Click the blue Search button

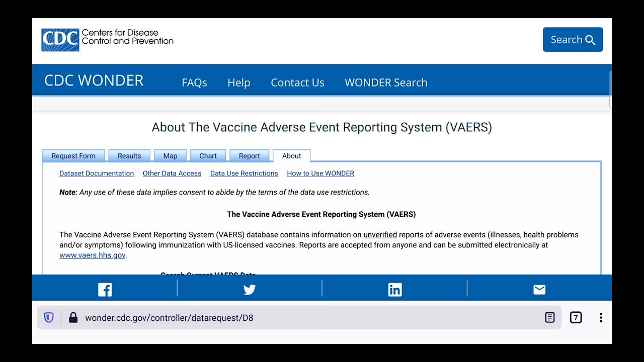(573, 40)
